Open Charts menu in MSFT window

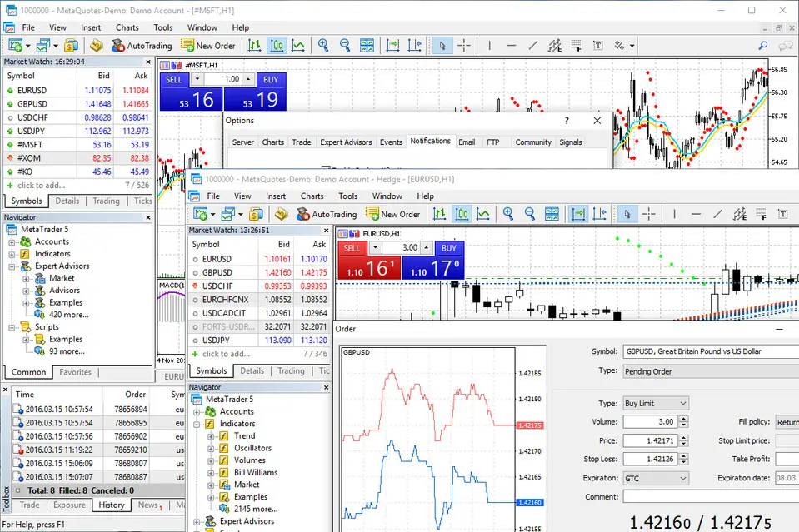click(x=127, y=27)
